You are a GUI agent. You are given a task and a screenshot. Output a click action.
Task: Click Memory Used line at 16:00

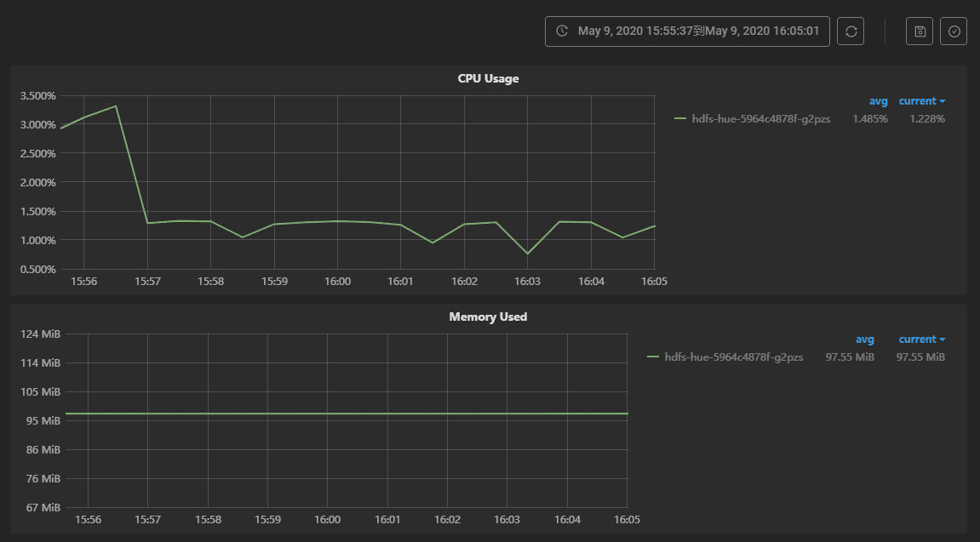click(328, 414)
